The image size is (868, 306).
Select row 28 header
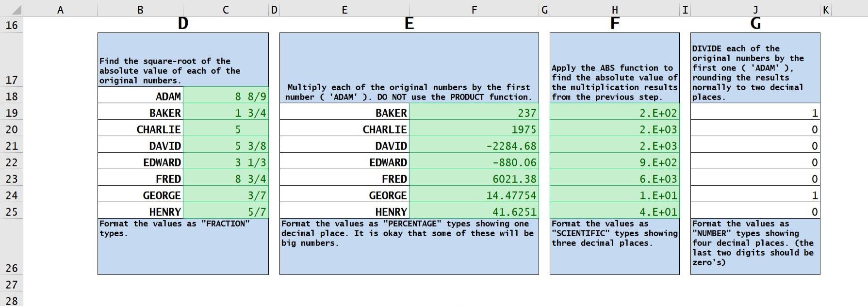[x=12, y=299]
